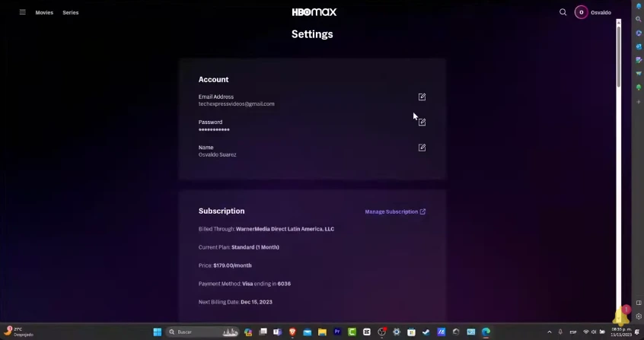Open the search magnifier icon
The image size is (644, 340).
click(x=563, y=12)
